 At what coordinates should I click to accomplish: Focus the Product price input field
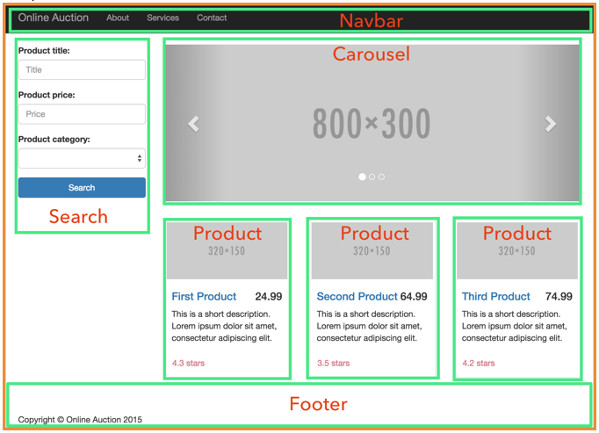tap(82, 114)
